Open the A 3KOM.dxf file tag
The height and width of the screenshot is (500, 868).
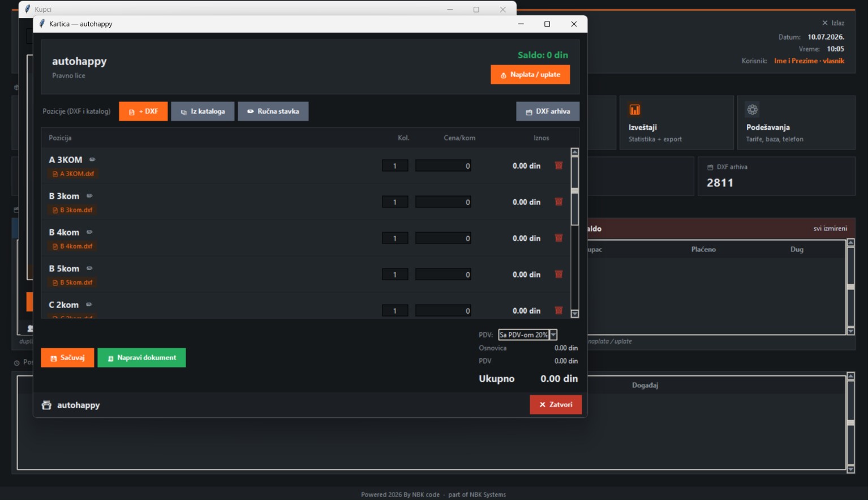pos(73,174)
